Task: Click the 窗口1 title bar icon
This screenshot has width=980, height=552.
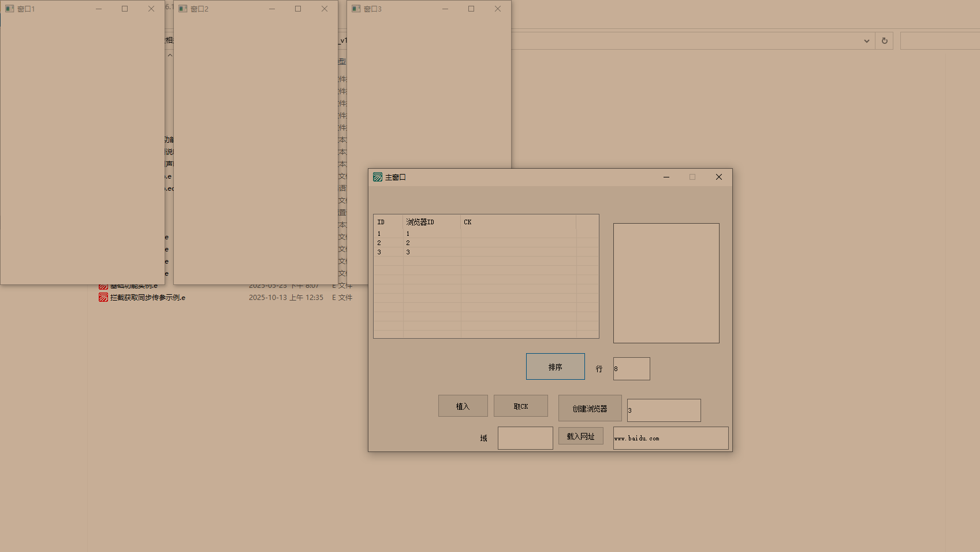Action: (9, 9)
